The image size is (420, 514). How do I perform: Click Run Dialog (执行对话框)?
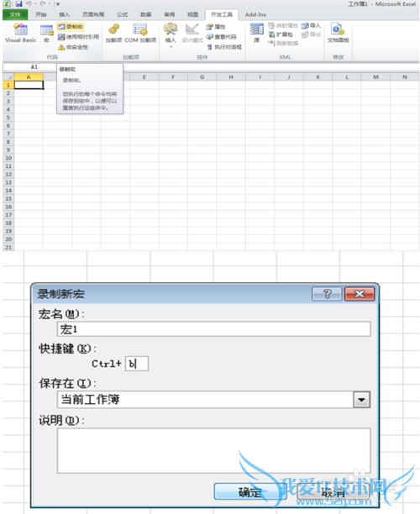point(224,47)
